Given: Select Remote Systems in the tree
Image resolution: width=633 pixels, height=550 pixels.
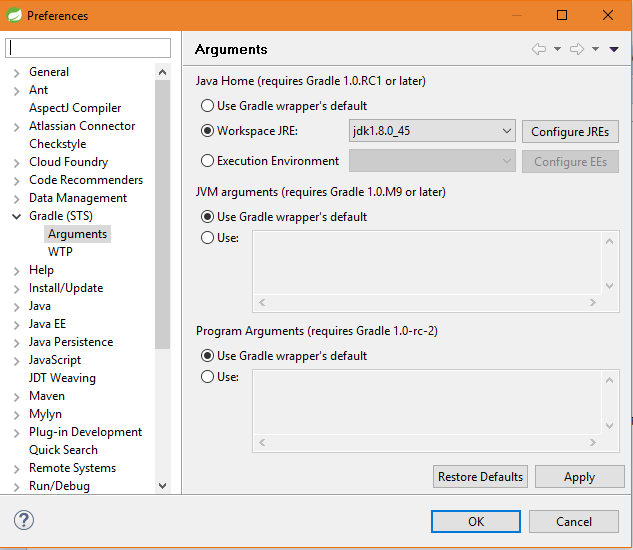Looking at the screenshot, I should click(x=72, y=468).
